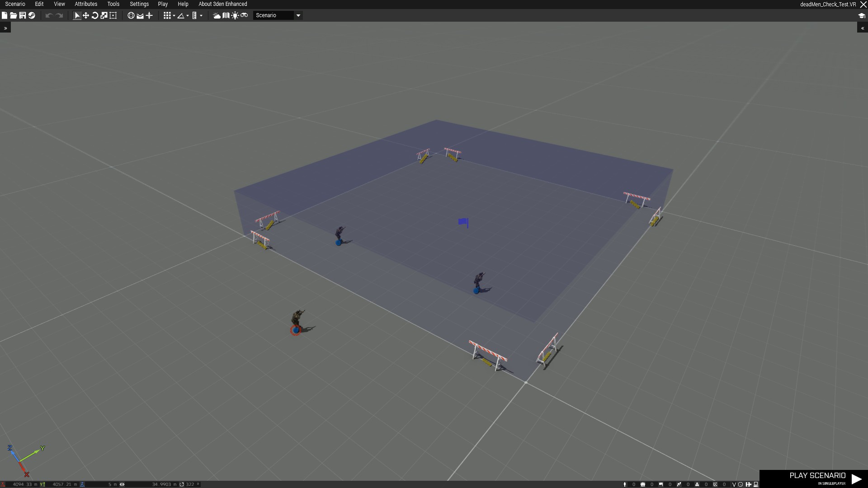Expand the left entity panel
868x488 pixels.
(5, 28)
